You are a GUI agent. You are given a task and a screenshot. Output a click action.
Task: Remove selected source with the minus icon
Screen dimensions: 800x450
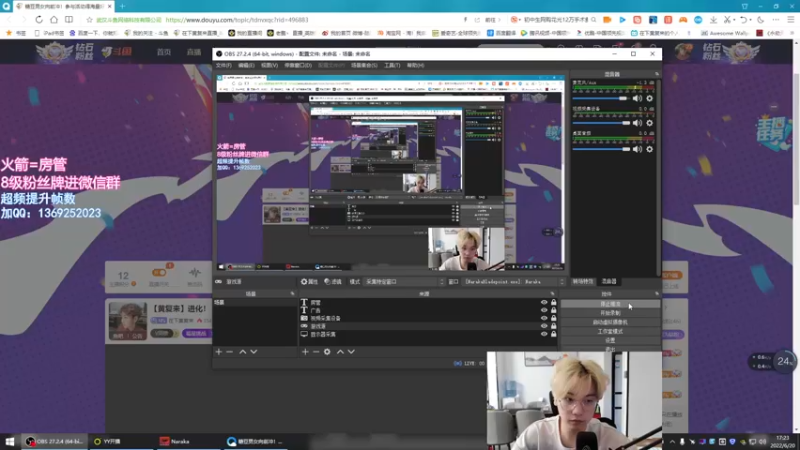point(316,352)
